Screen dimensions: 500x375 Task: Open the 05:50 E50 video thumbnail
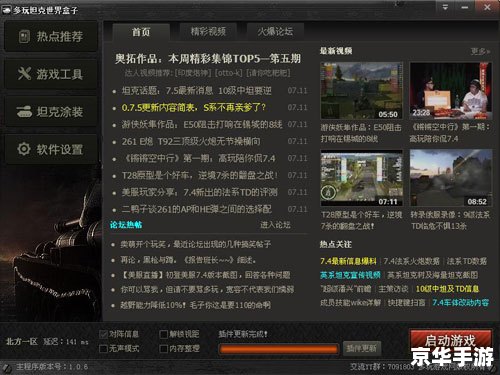pyautogui.click(x=362, y=90)
